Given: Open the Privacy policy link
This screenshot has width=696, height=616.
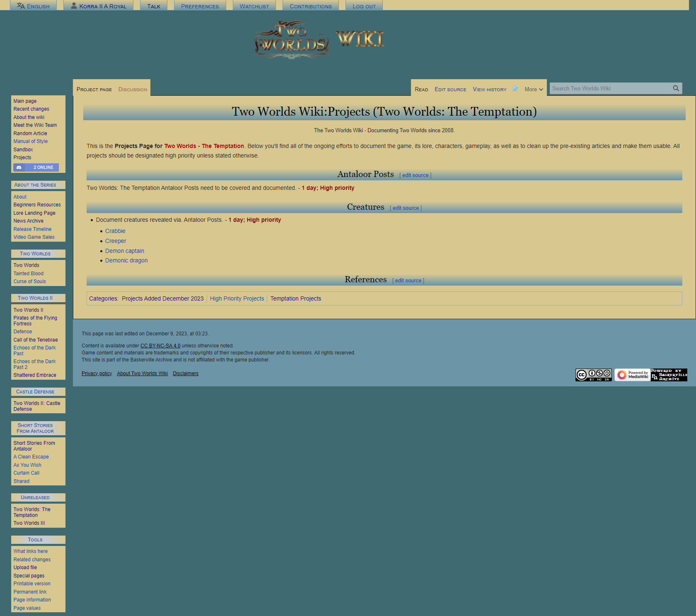Looking at the screenshot, I should click(97, 373).
